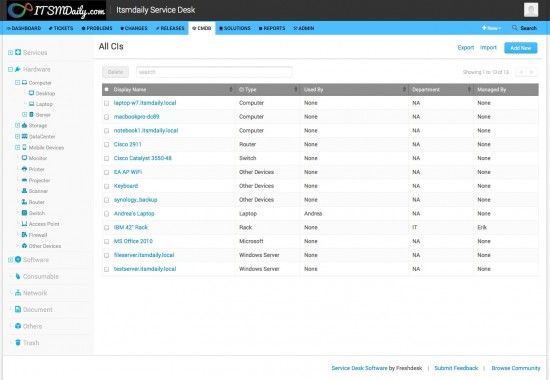Image resolution: width=550 pixels, height=380 pixels.
Task: Click the Other Devices icon
Action: coord(25,246)
